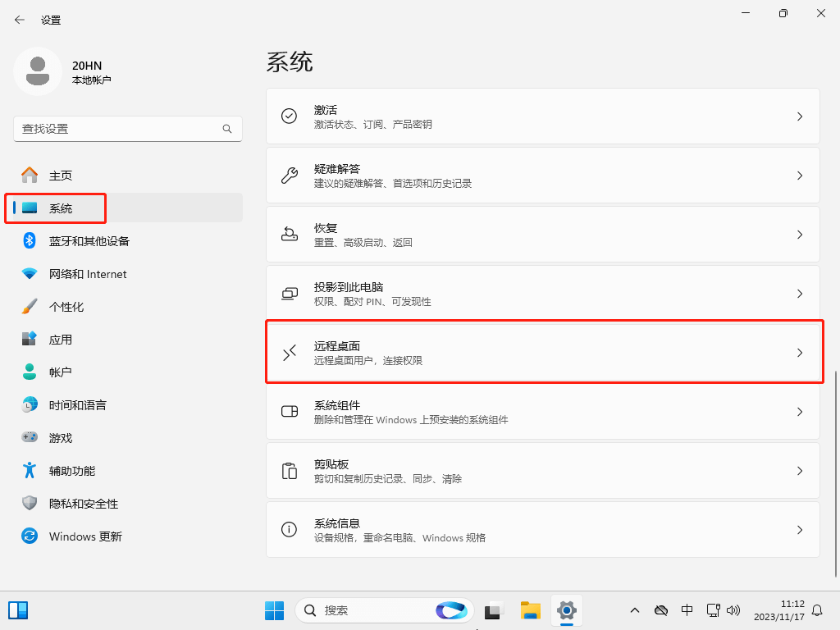Open File Explorer from the taskbar
The width and height of the screenshot is (840, 630).
531,610
